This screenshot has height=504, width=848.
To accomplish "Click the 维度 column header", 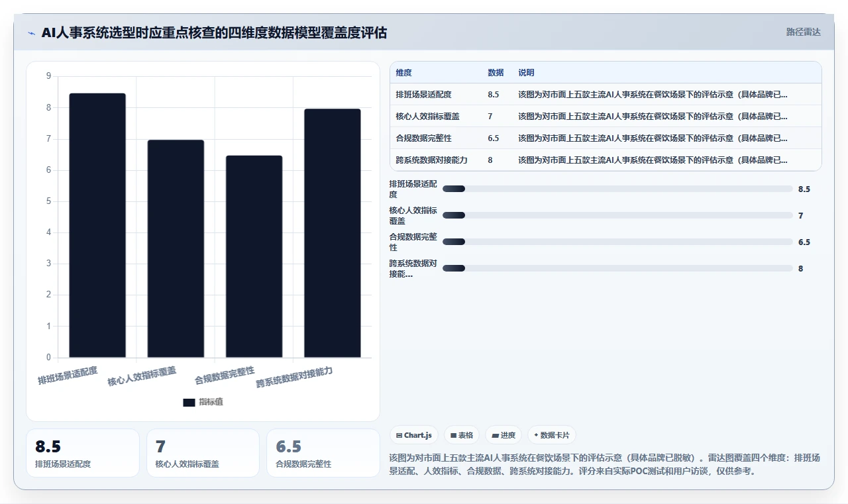I will coord(403,73).
